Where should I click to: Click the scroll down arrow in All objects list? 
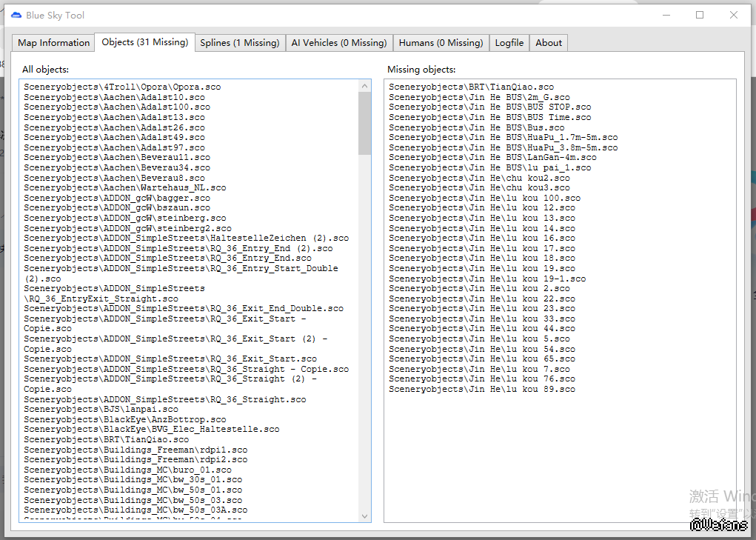(x=365, y=516)
